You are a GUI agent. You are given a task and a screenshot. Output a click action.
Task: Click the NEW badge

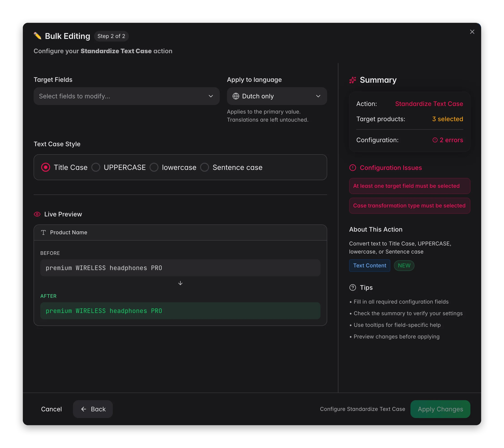point(404,266)
